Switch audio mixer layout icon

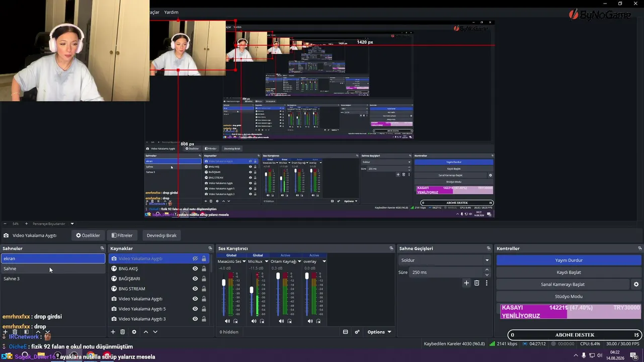coord(345,332)
